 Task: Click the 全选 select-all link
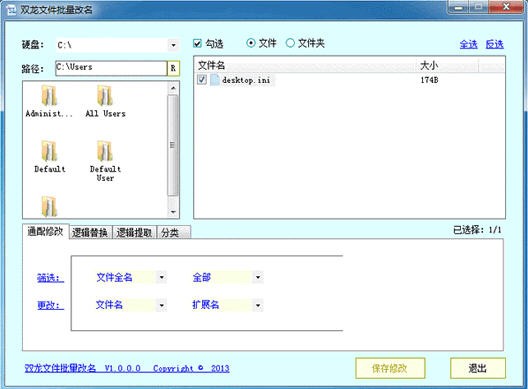coord(468,44)
